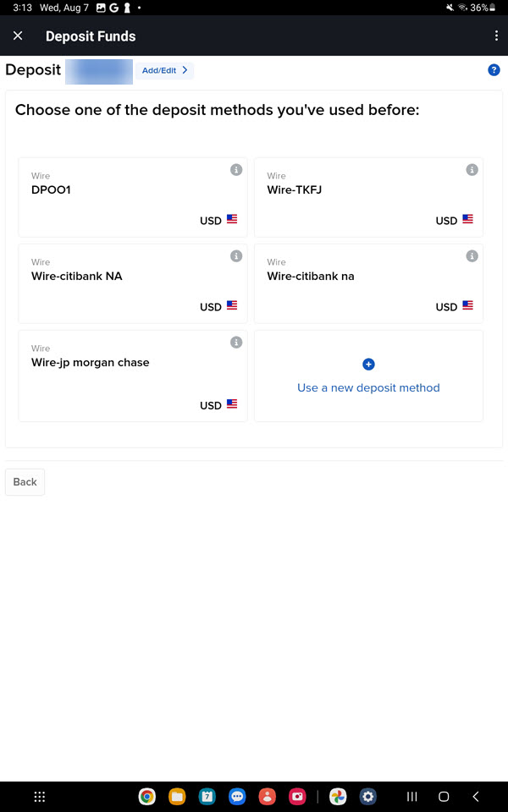Launch Chrome from the taskbar
The width and height of the screenshot is (508, 812).
coord(147,797)
